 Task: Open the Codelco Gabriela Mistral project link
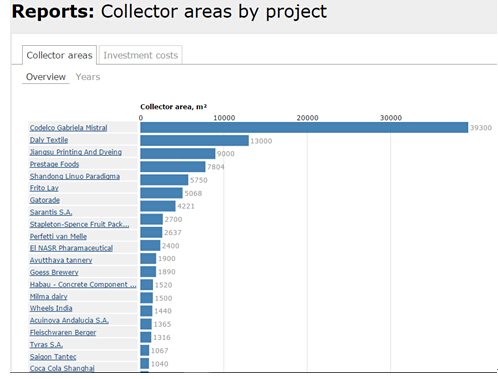(x=68, y=128)
